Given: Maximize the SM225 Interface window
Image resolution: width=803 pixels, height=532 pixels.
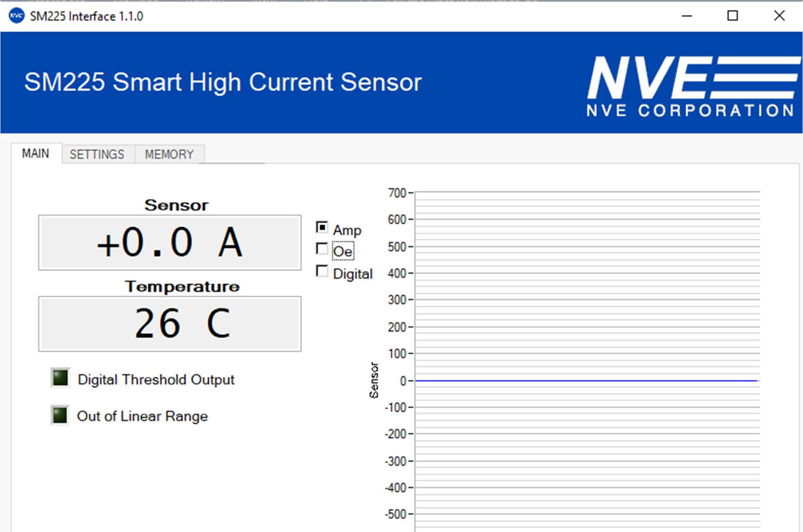Looking at the screenshot, I should (x=732, y=16).
